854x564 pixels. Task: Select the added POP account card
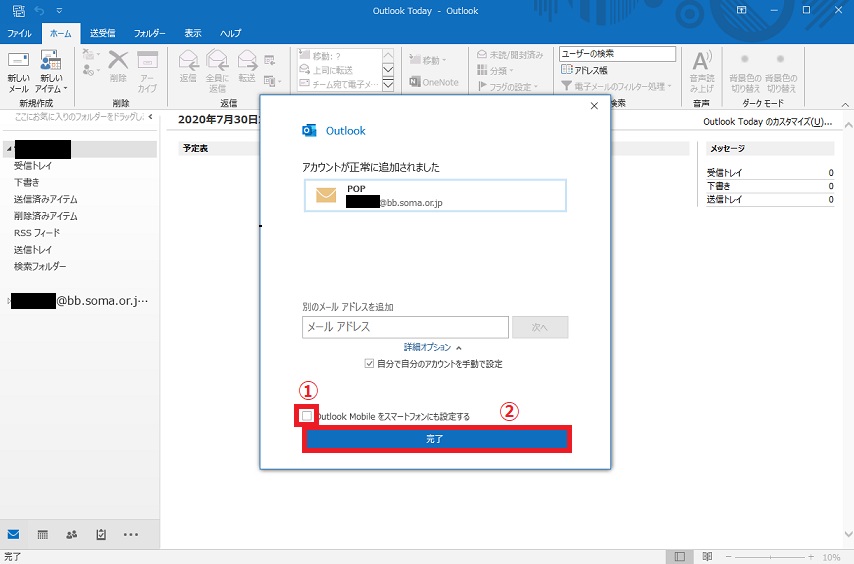(x=435, y=195)
